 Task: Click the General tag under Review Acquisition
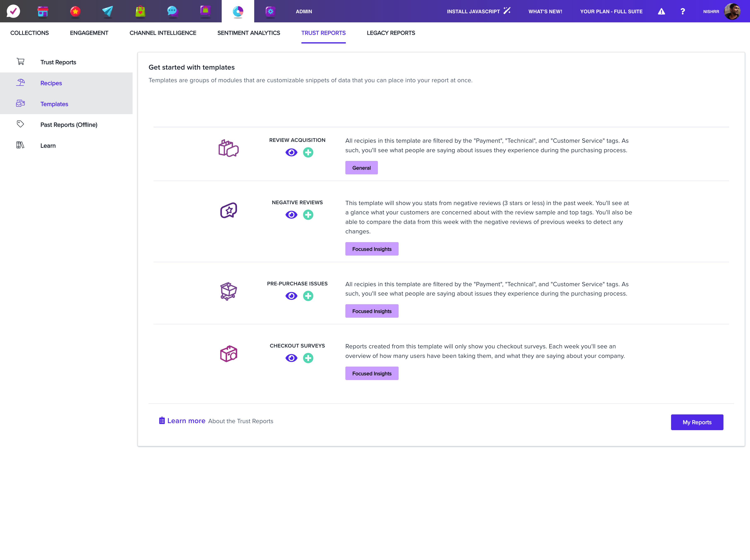click(362, 168)
